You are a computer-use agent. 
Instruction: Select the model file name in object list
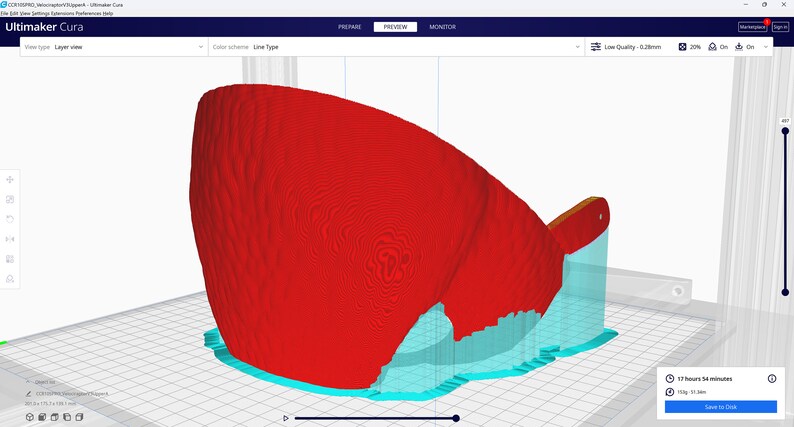pyautogui.click(x=72, y=394)
